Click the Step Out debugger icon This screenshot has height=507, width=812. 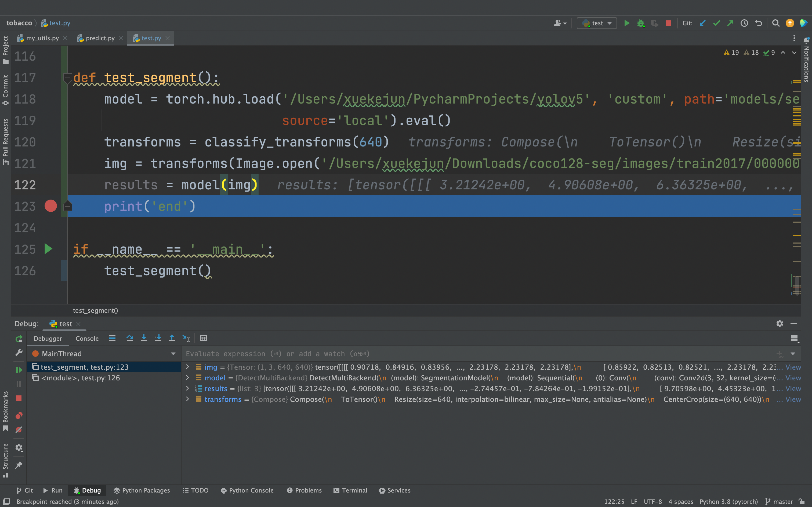pyautogui.click(x=172, y=338)
